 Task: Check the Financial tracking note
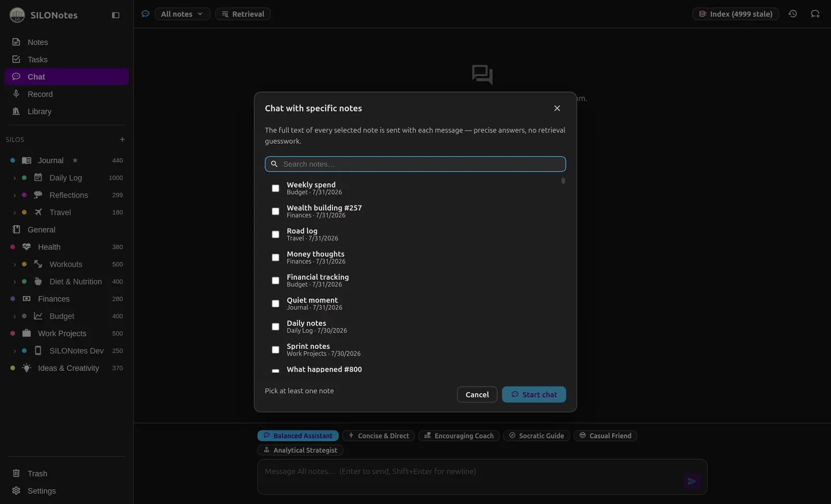[275, 280]
